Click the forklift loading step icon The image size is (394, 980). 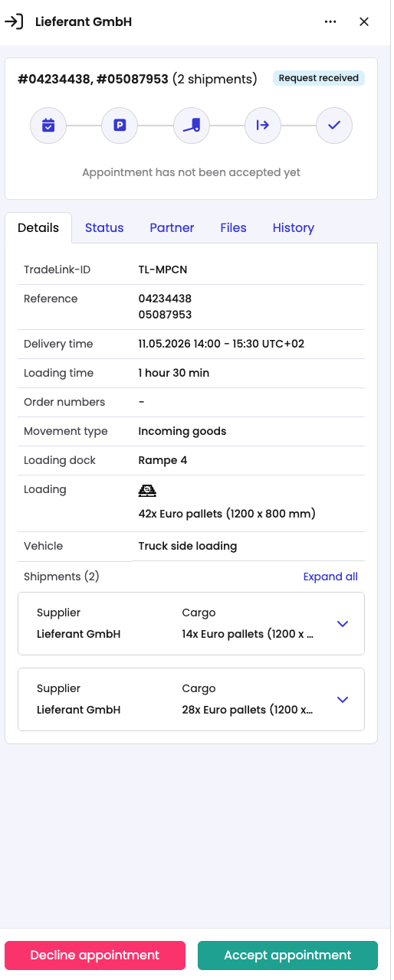(192, 125)
